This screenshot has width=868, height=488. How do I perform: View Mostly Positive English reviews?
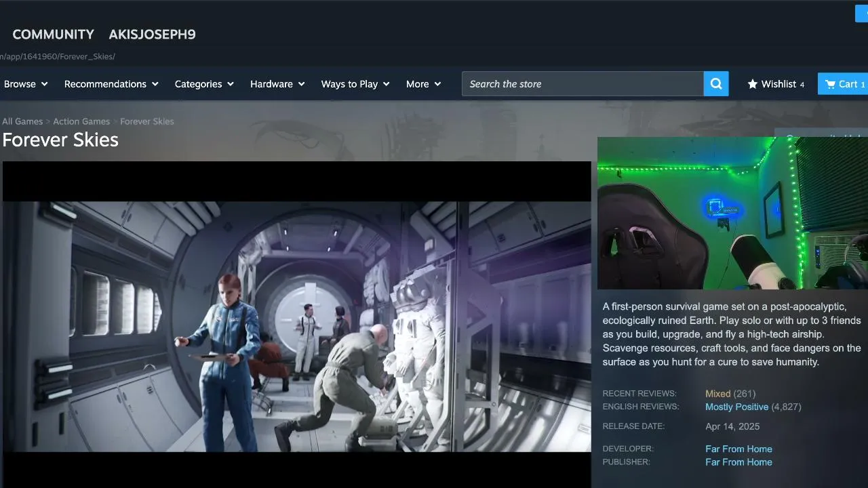736,407
